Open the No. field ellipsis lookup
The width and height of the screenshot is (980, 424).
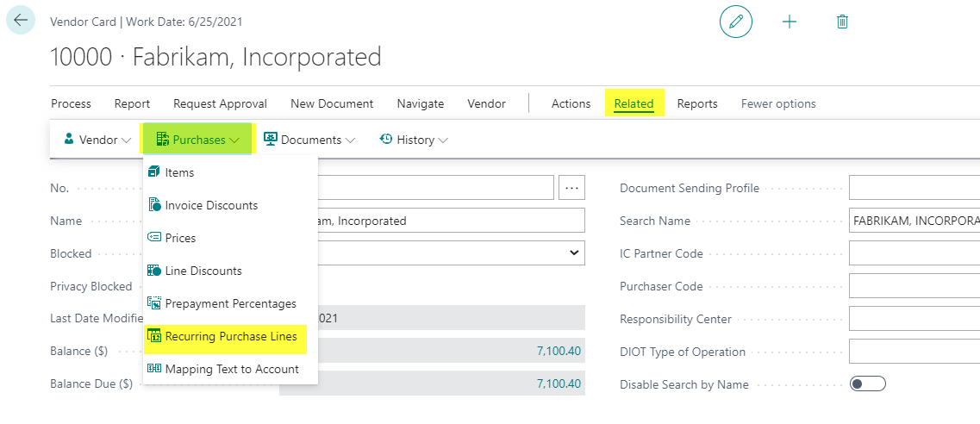(x=571, y=188)
